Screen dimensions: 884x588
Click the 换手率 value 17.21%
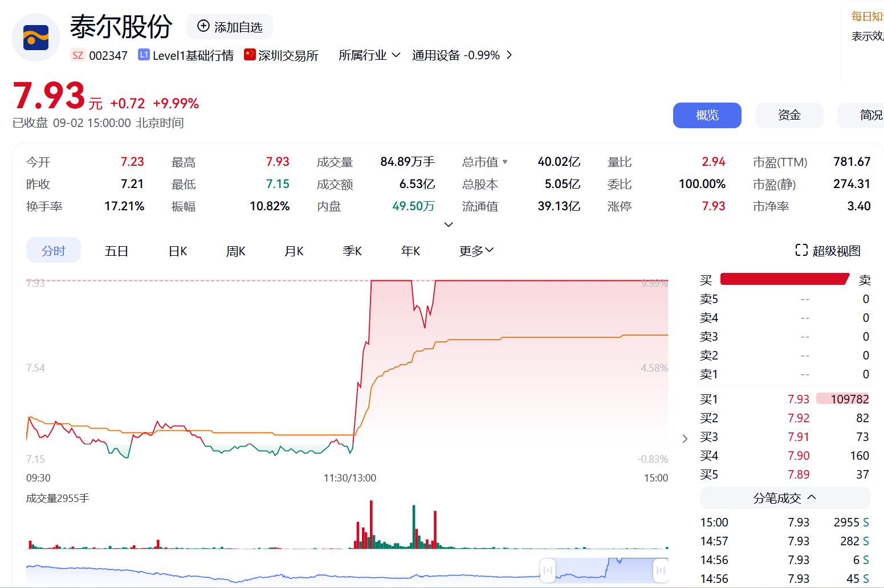click(x=124, y=206)
